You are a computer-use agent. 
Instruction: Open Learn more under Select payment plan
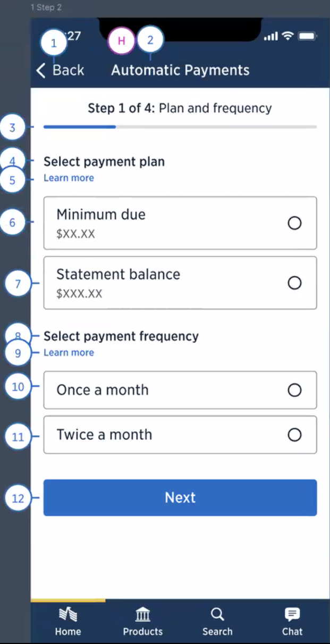pyautogui.click(x=69, y=178)
